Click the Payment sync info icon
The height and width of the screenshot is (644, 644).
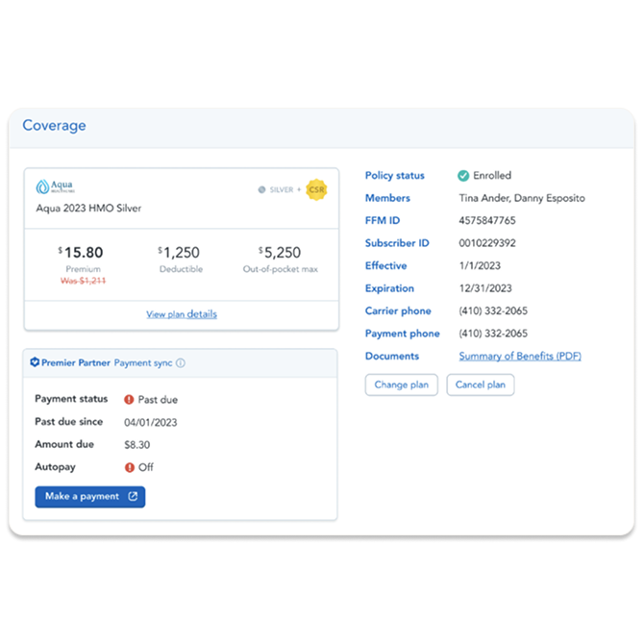[181, 363]
